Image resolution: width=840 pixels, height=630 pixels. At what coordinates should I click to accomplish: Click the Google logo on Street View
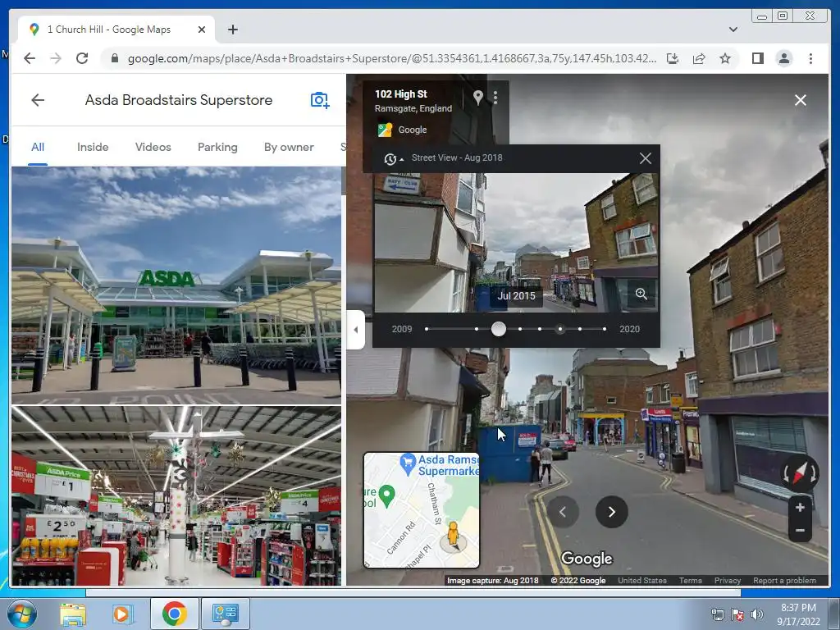pyautogui.click(x=587, y=558)
